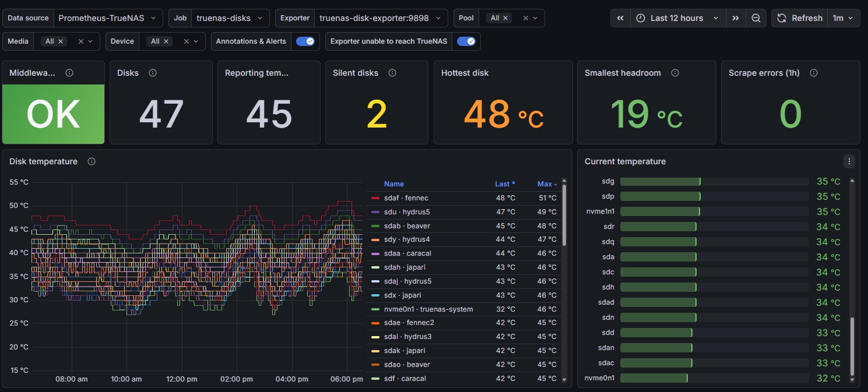Image resolution: width=868 pixels, height=392 pixels.
Task: Show info for the Silent disks panel
Action: click(392, 73)
